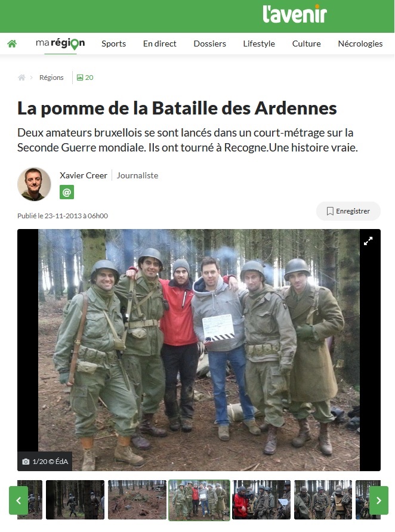Save article with Enregistrer button
Image resolution: width=395 pixels, height=532 pixels.
pos(348,211)
